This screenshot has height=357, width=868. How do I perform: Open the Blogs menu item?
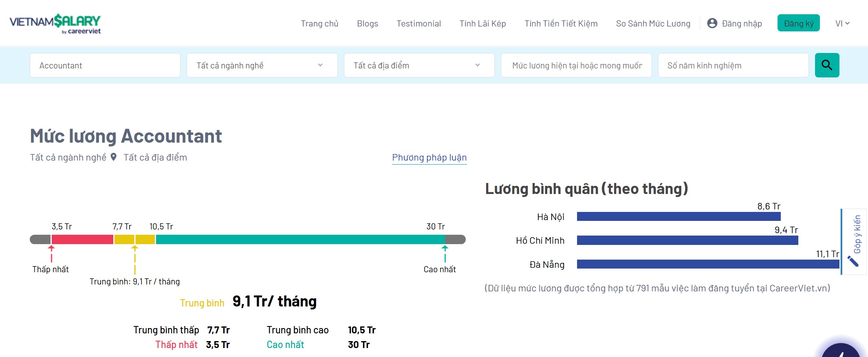coord(367,24)
